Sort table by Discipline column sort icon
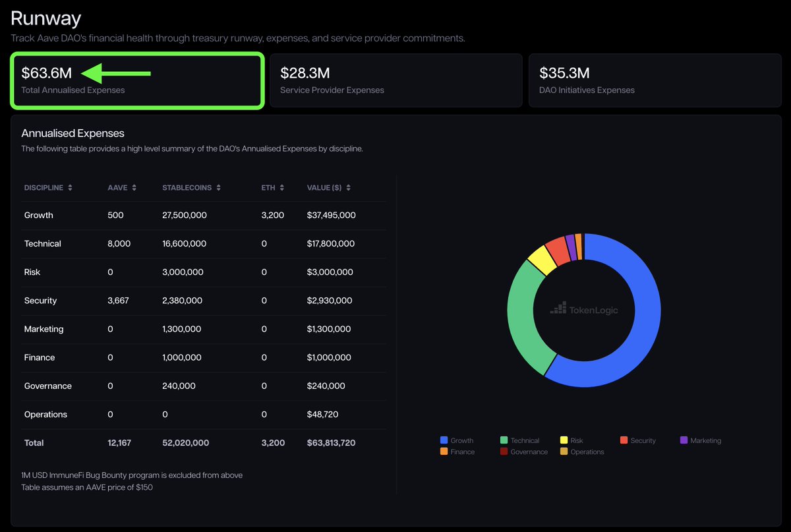The width and height of the screenshot is (791, 532). (70, 188)
